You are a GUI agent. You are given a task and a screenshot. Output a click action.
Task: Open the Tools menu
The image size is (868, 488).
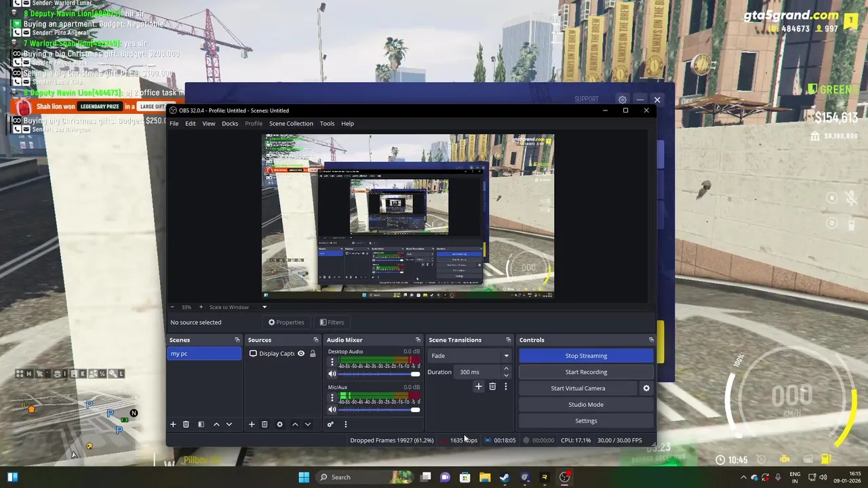point(327,123)
